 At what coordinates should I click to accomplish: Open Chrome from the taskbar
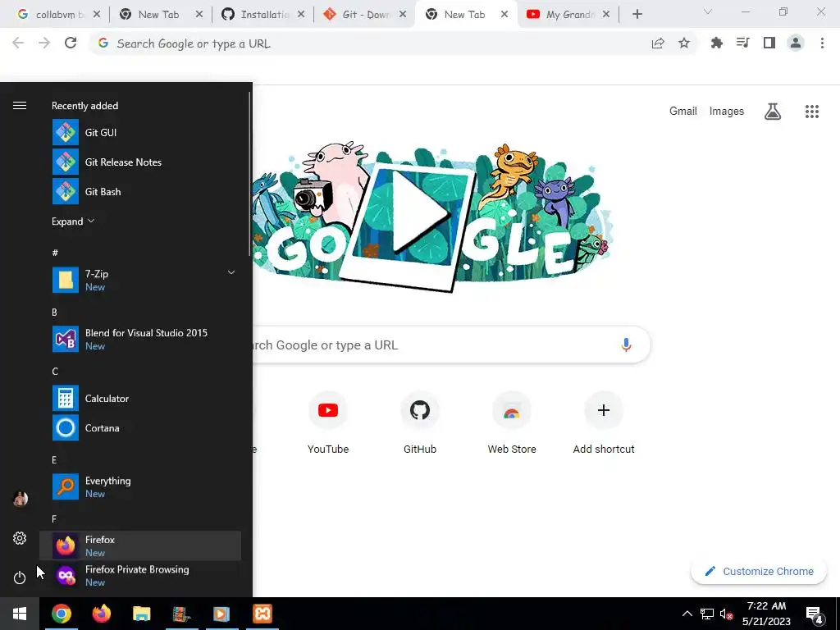[61, 614]
